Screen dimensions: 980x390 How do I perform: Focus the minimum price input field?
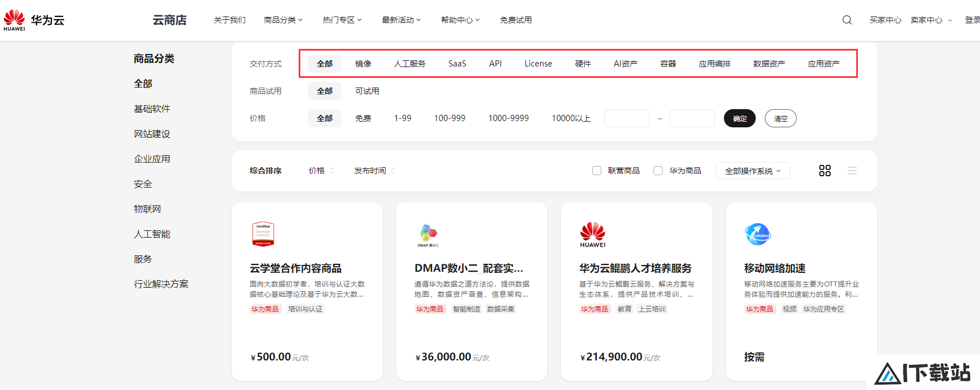tap(627, 118)
